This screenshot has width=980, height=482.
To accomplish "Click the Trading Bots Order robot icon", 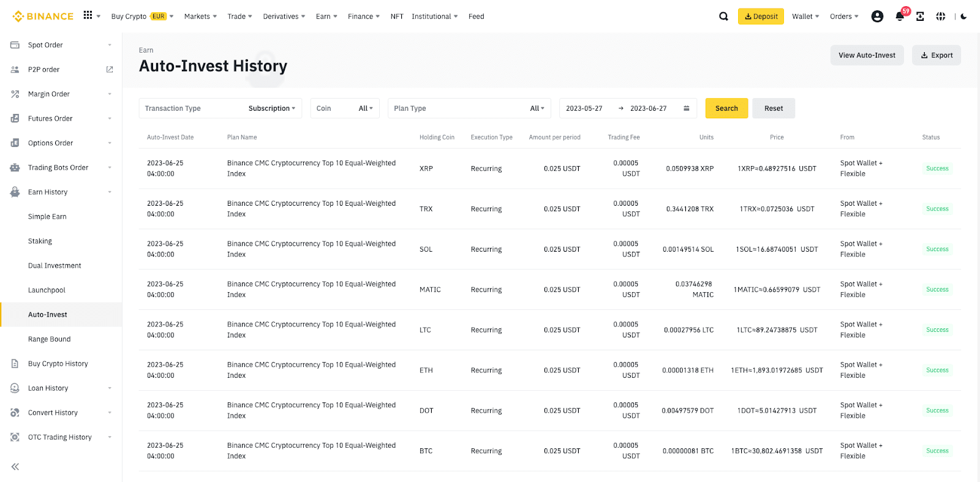I will pos(15,167).
